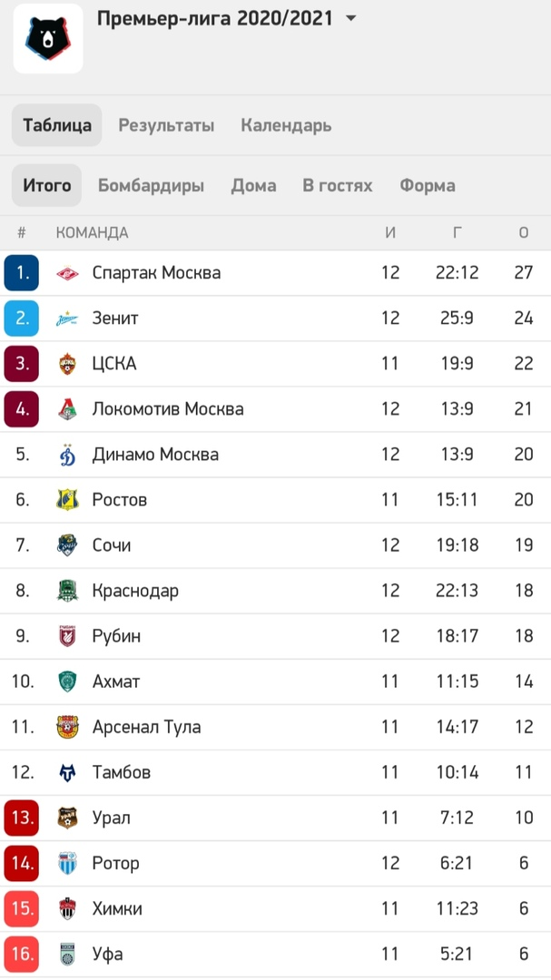This screenshot has width=551, height=980.
Task: Click the Premier League bear logo
Action: (x=48, y=38)
